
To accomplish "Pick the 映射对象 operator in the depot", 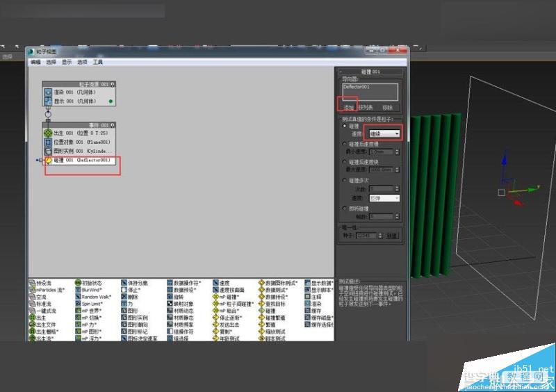I will (181, 304).
